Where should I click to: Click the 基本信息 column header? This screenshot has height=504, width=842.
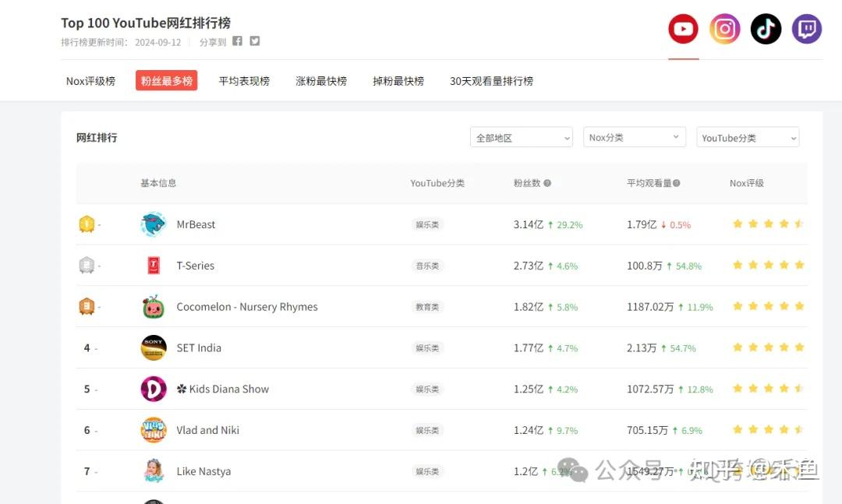[158, 183]
